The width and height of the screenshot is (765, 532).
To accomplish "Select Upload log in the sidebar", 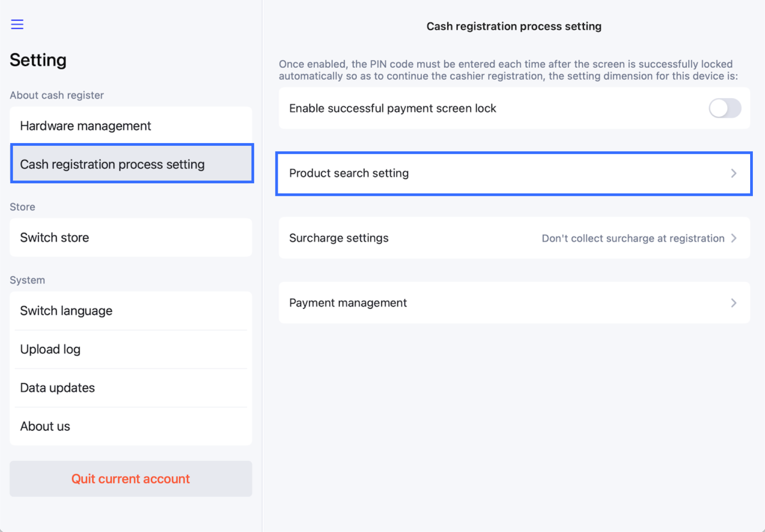I will [x=130, y=349].
